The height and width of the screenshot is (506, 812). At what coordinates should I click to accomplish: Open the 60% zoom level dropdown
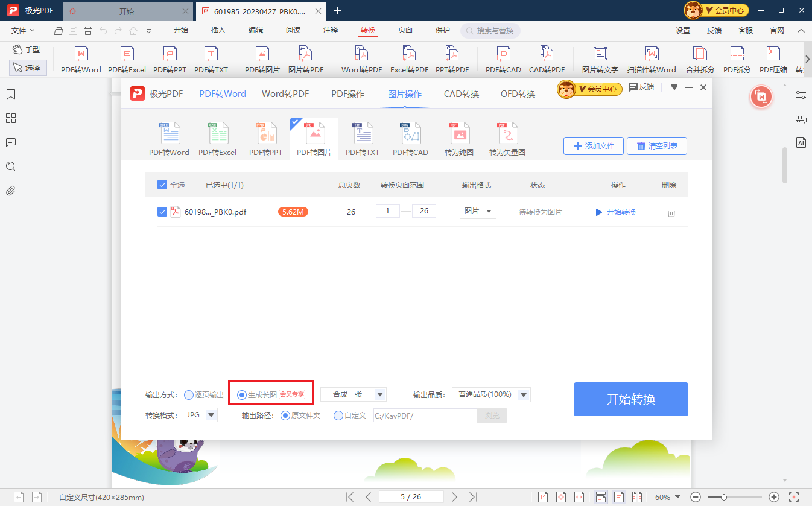tap(668, 497)
